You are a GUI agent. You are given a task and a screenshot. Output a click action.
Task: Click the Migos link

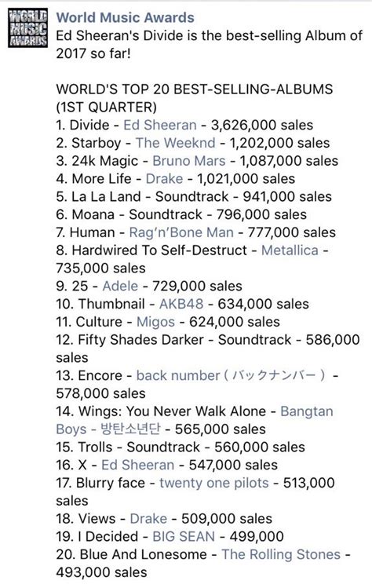tap(155, 322)
